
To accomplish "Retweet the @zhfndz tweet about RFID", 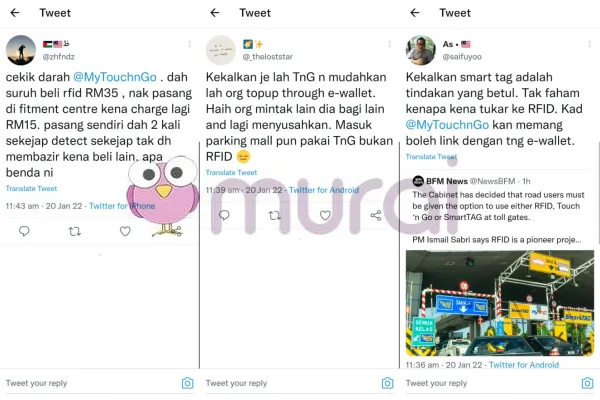I will pyautogui.click(x=75, y=231).
